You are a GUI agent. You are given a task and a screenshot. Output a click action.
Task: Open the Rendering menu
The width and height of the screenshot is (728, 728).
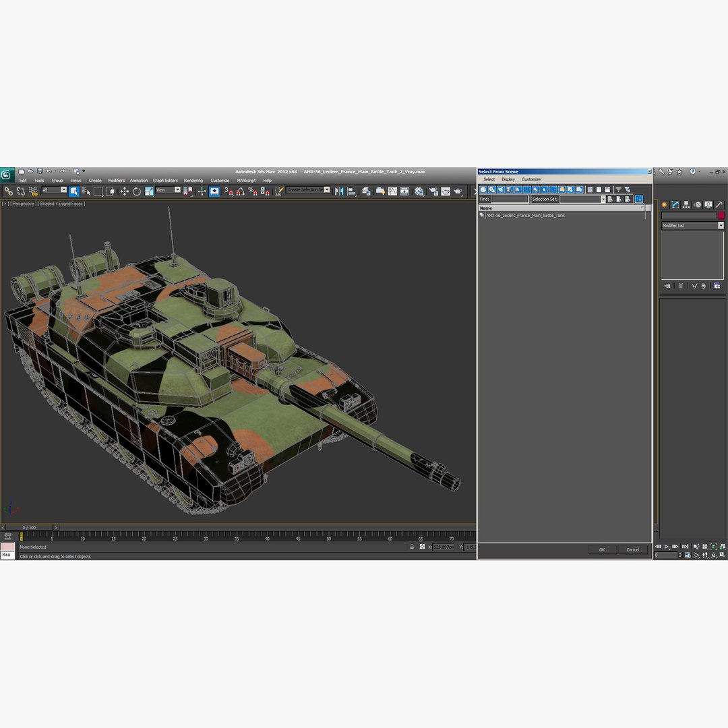(193, 181)
